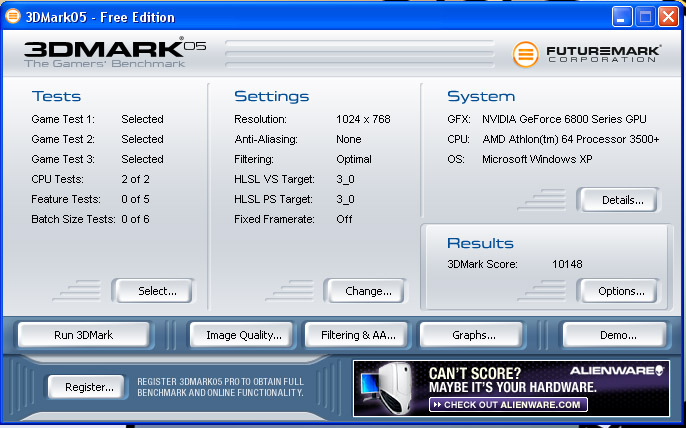
Task: Open Filtering & AA tool
Action: coord(356,335)
